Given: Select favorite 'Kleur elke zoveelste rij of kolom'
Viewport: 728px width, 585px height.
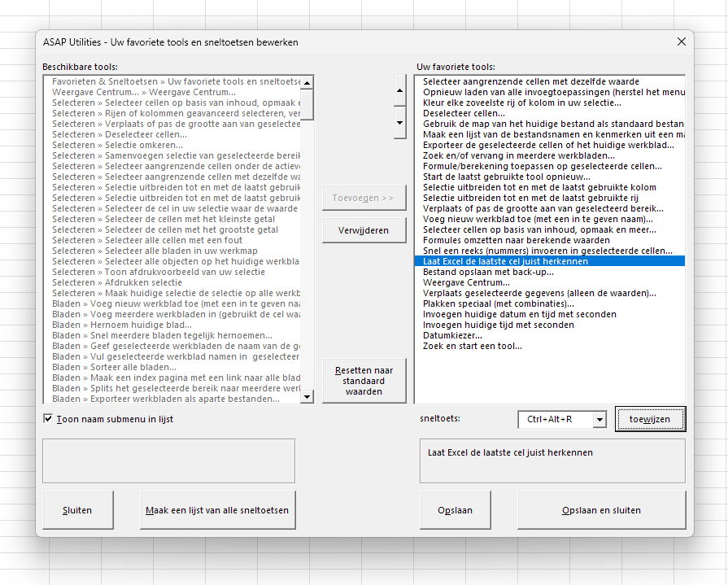Looking at the screenshot, I should [x=550, y=103].
